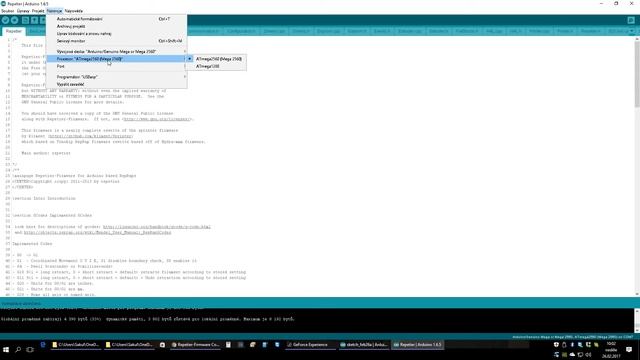Click the Open sketch toolbar icon
Viewport: 640px width, 360px height.
(x=34, y=20)
